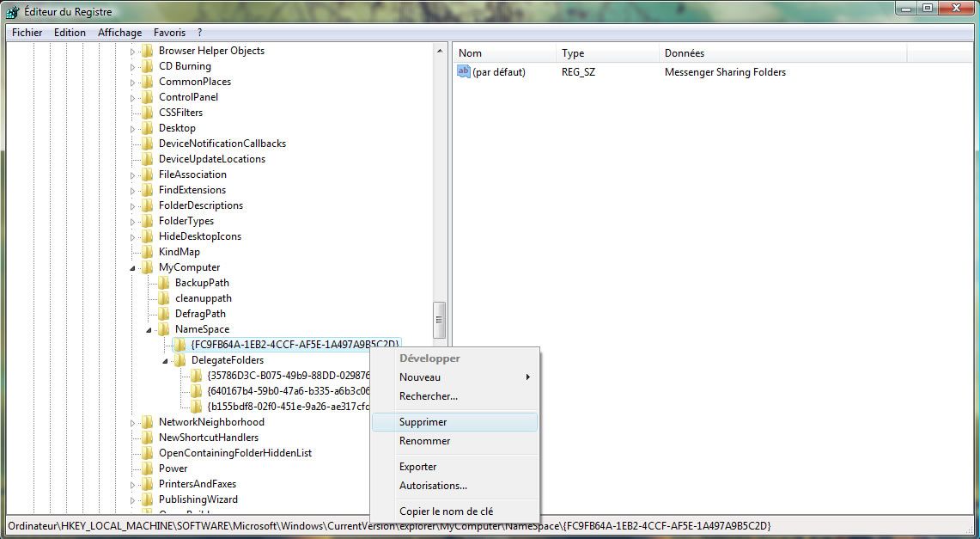
Task: Choose Supprimer in the context menu
Action: pyautogui.click(x=454, y=422)
